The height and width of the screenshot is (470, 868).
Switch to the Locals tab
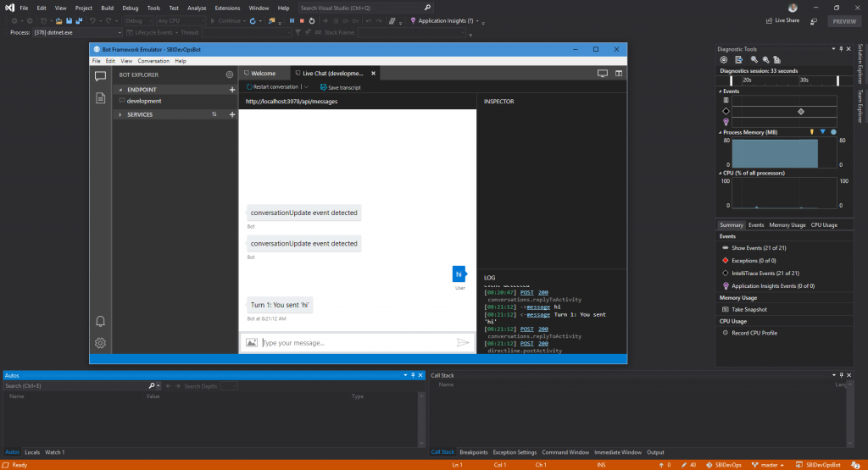[32, 452]
